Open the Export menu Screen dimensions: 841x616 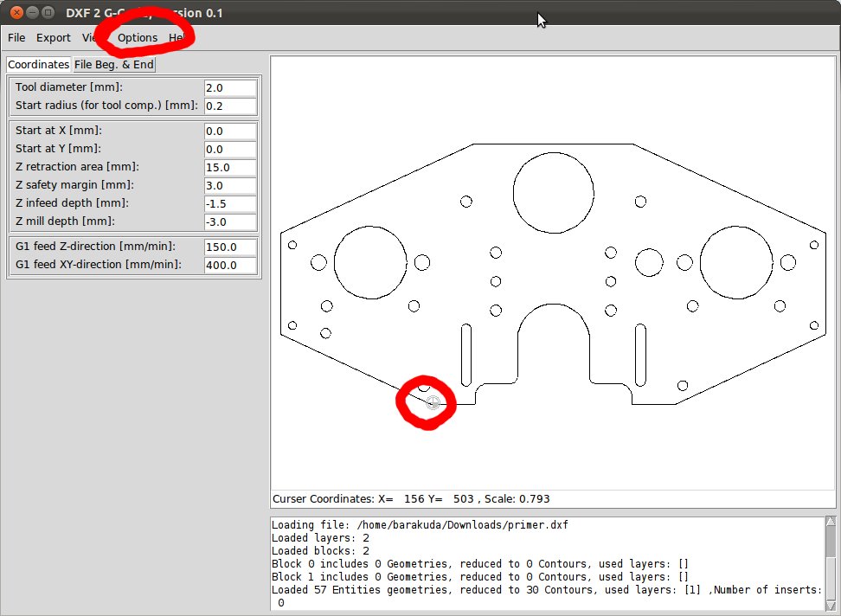point(53,37)
